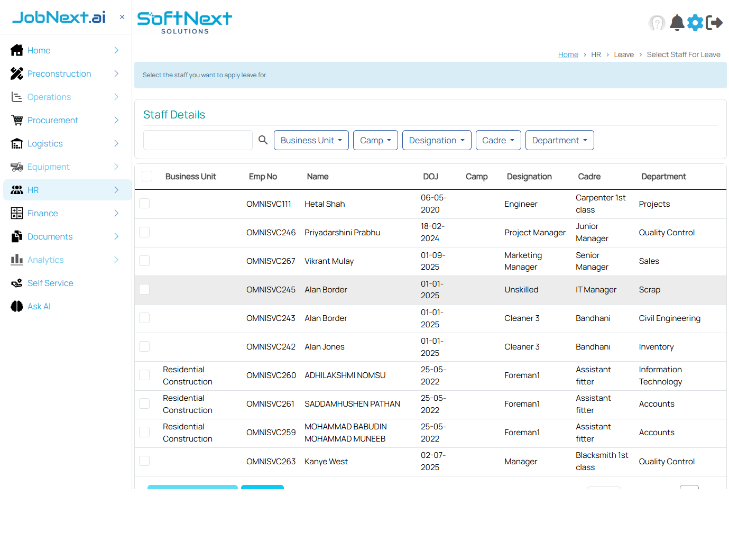Click the search magnifier icon
The width and height of the screenshot is (729, 560).
click(x=263, y=140)
